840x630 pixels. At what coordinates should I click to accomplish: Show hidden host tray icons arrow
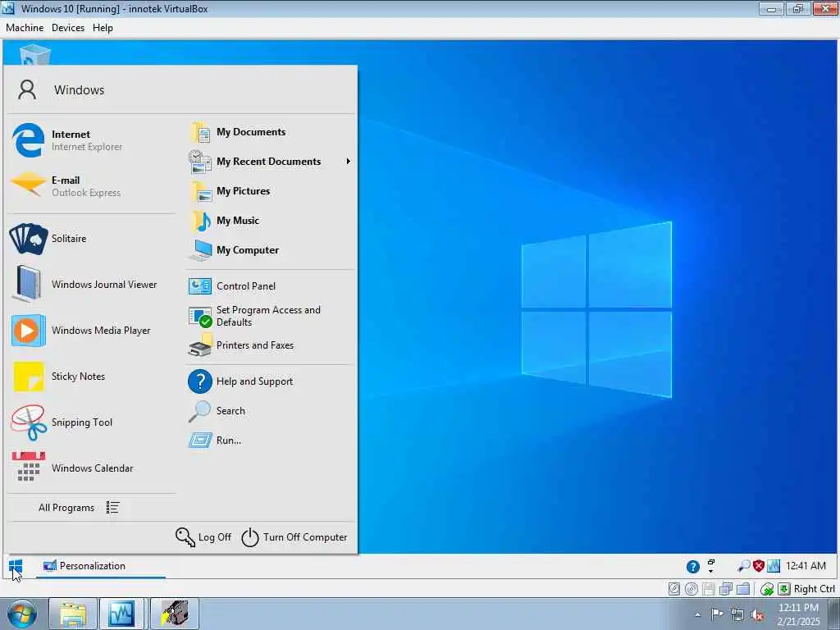click(697, 614)
